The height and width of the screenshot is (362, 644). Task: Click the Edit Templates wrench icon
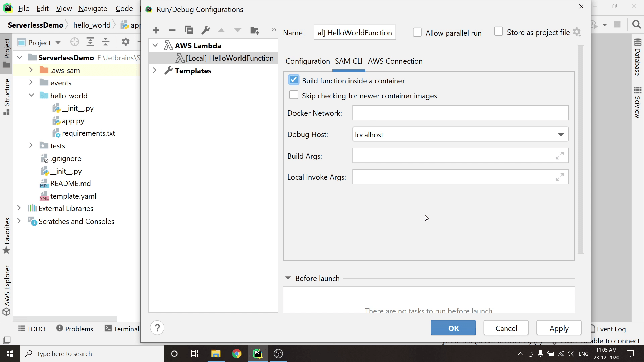point(205,30)
